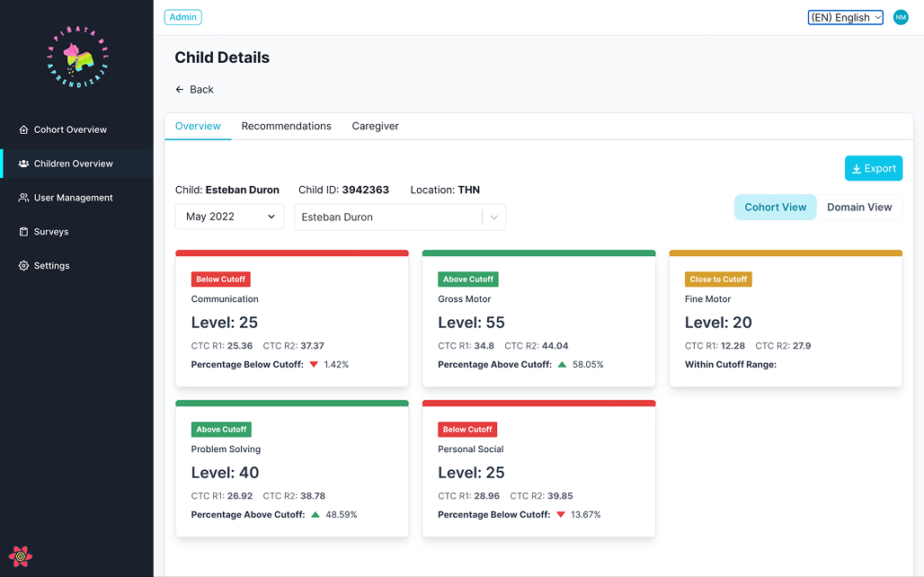Click the Children Overview people icon
The width and height of the screenshot is (924, 577).
(x=24, y=164)
